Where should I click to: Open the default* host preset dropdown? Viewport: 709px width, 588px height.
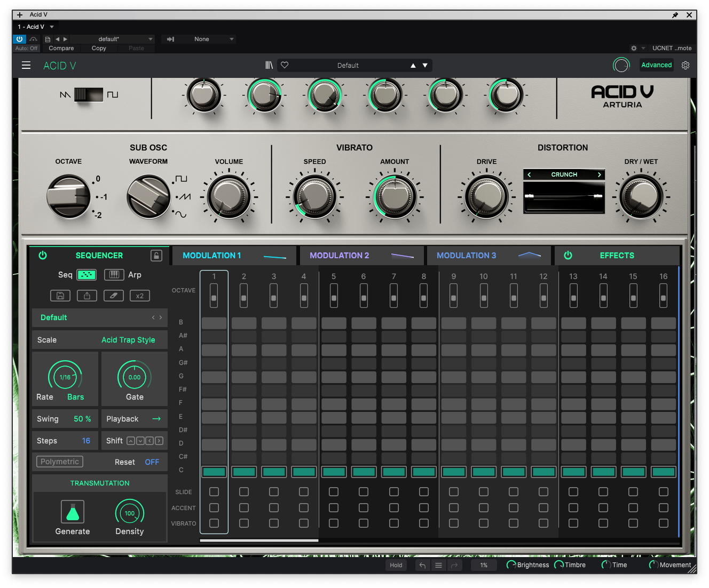(x=112, y=39)
